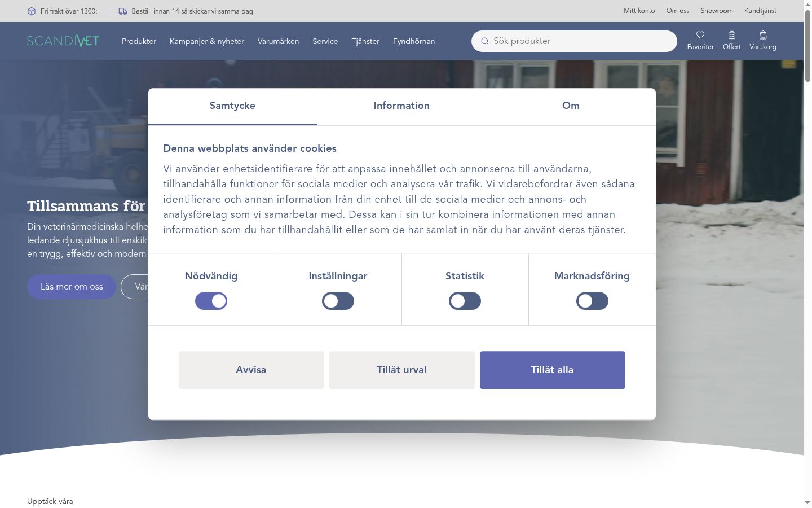Click the Sök produkter search field
The width and height of the screenshot is (812, 508).
(x=574, y=41)
